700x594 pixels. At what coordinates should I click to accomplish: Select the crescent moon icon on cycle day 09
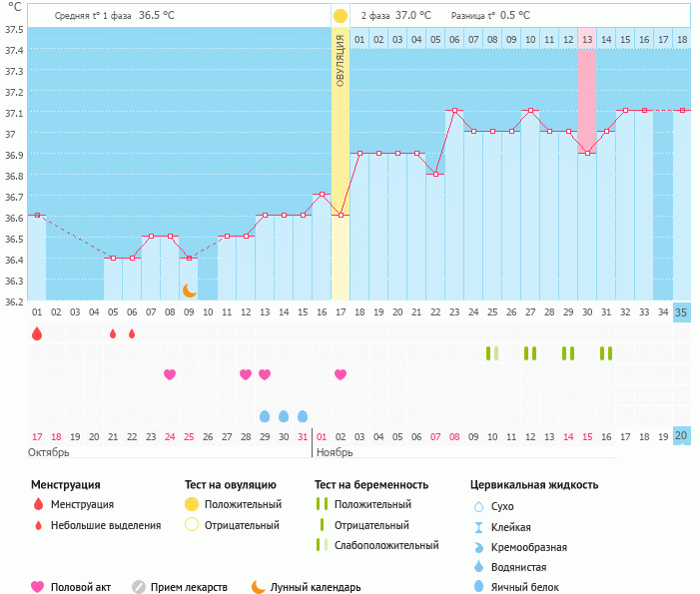pyautogui.click(x=189, y=291)
